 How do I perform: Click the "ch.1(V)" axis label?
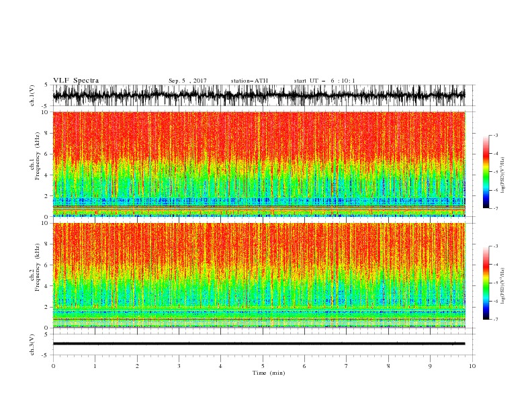click(32, 95)
